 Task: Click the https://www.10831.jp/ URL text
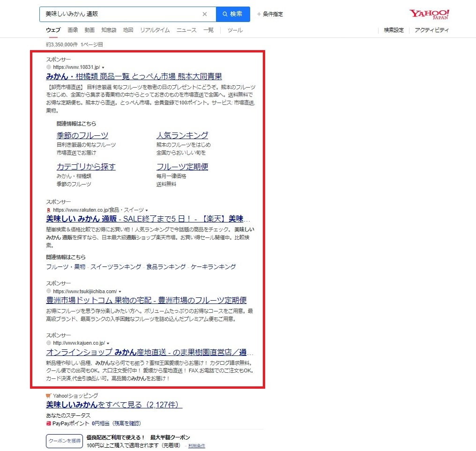pos(76,67)
